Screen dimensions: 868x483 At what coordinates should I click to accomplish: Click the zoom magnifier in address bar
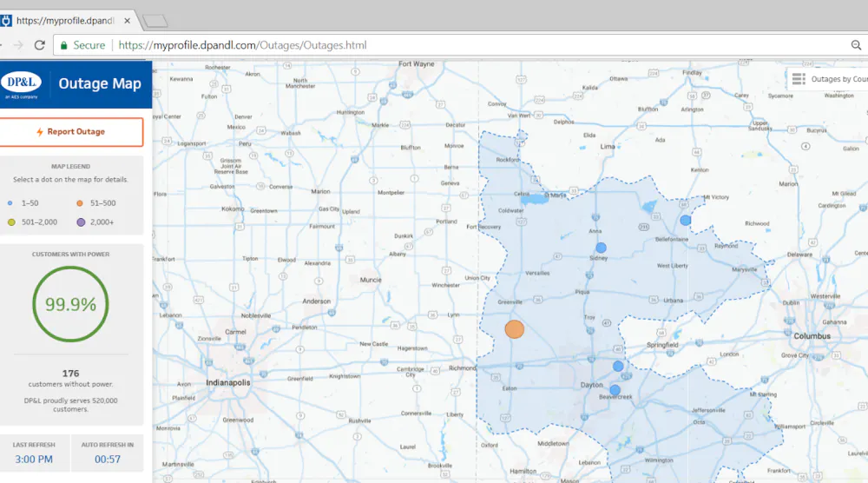coord(856,45)
